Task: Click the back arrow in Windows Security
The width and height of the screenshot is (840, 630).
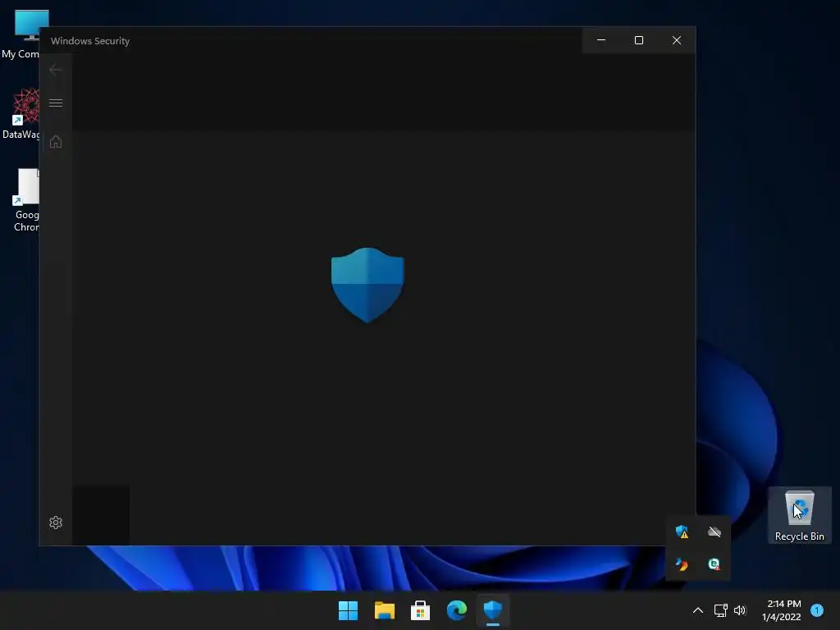Action: pyautogui.click(x=55, y=70)
